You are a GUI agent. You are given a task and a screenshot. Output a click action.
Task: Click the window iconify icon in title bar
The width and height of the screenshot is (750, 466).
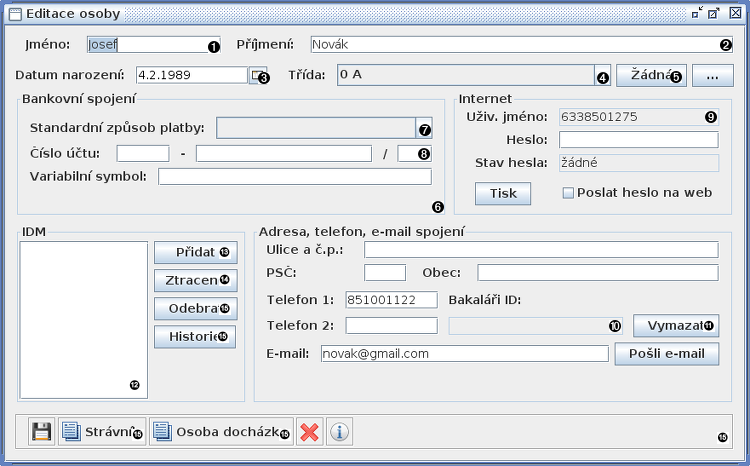697,14
